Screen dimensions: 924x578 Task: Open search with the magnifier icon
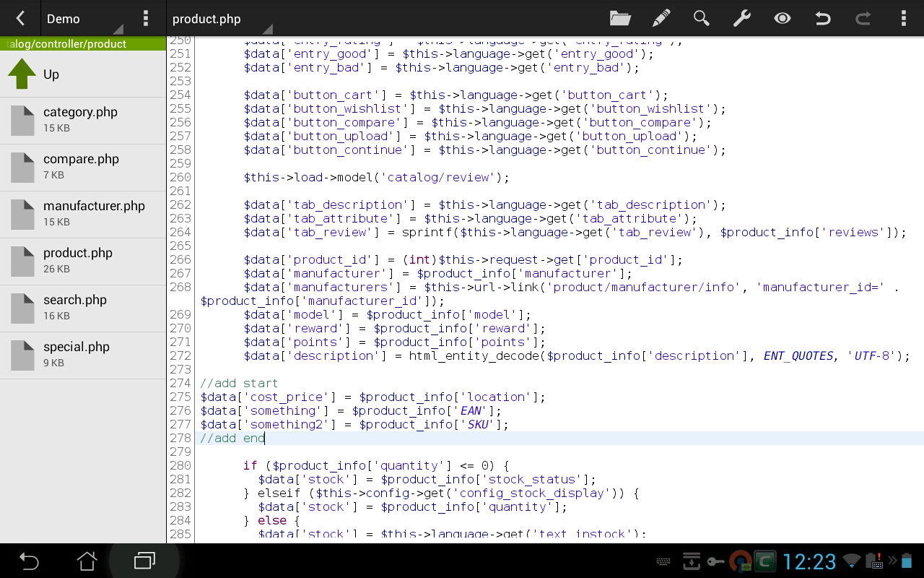tap(701, 19)
